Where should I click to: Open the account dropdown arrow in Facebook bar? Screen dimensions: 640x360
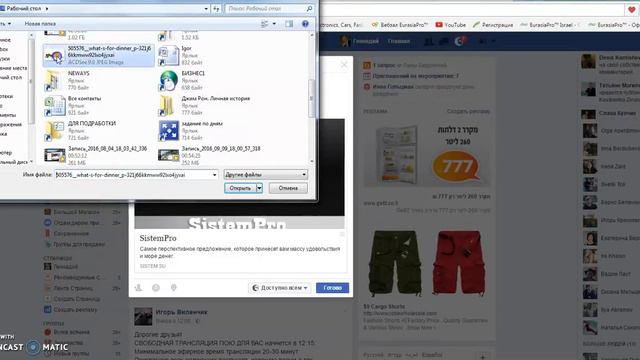[493, 41]
